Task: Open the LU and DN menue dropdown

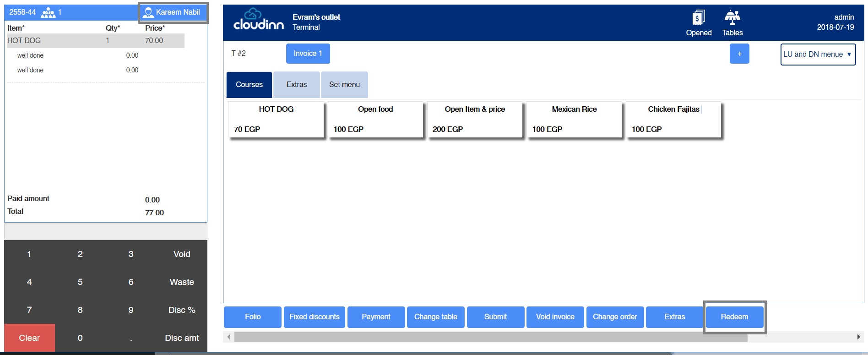Action: pyautogui.click(x=818, y=55)
